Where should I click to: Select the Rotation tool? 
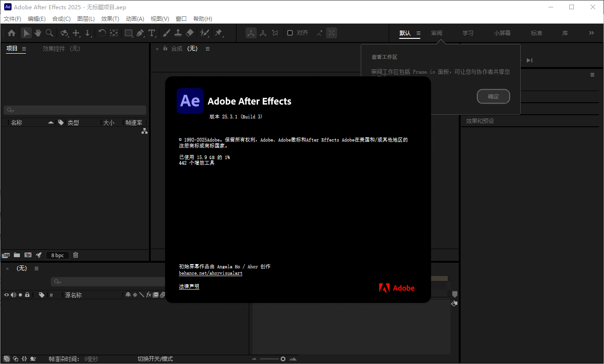click(x=102, y=33)
